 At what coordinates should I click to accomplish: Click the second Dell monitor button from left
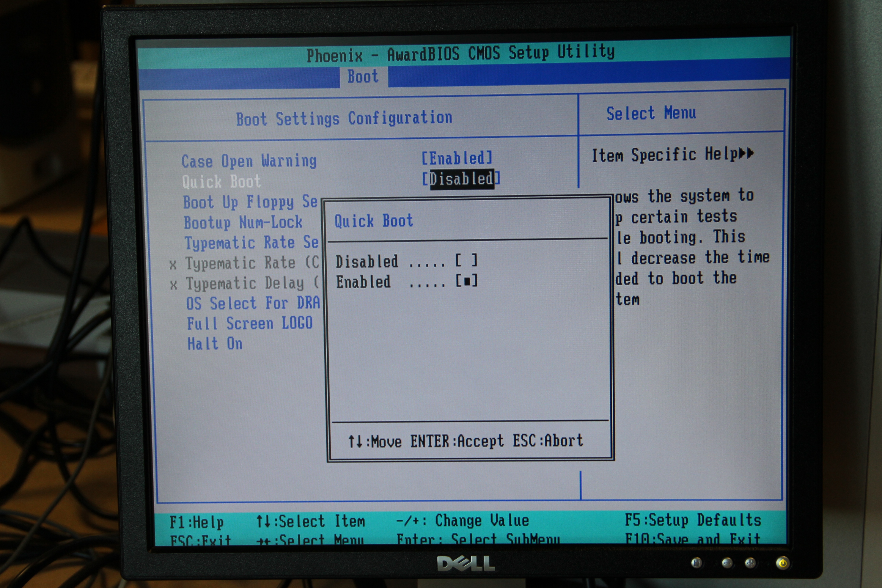[x=727, y=563]
